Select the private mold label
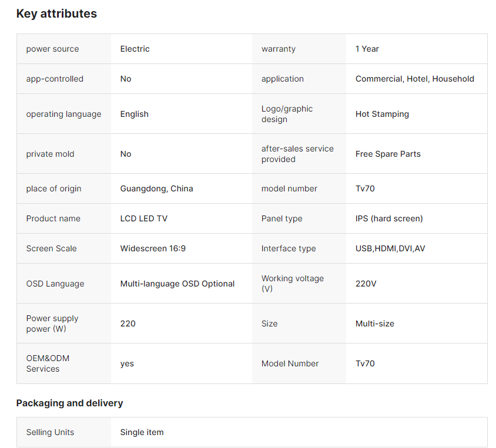This screenshot has height=448, width=496. click(x=50, y=154)
